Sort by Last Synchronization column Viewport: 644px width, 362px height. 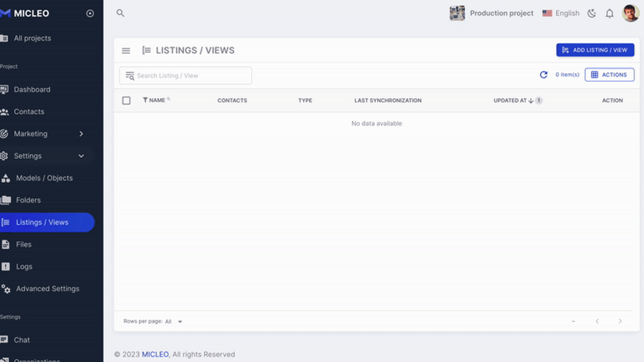pyautogui.click(x=388, y=101)
